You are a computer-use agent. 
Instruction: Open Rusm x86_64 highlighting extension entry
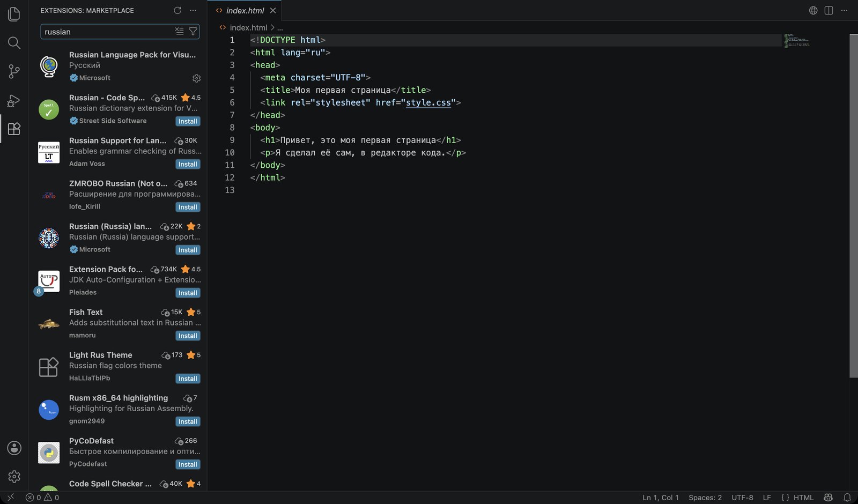(x=118, y=410)
